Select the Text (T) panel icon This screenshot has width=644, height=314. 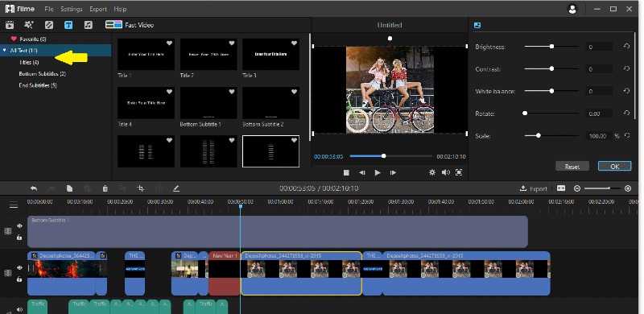(68, 25)
